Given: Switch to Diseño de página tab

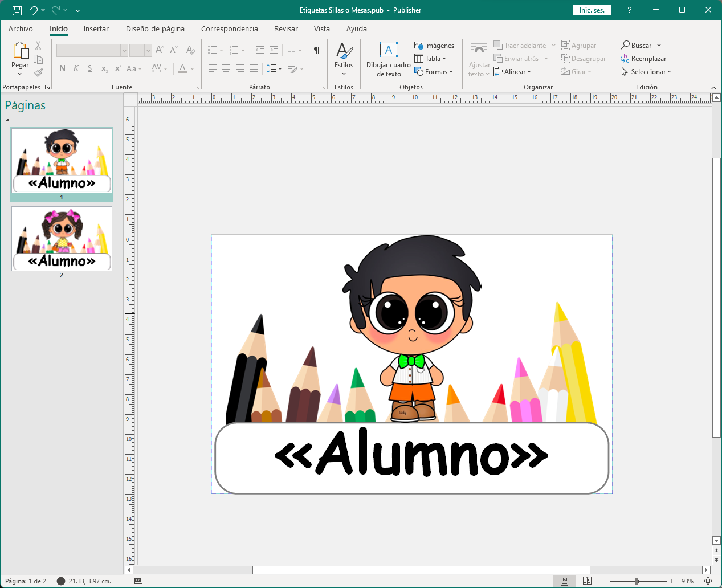Looking at the screenshot, I should (x=155, y=29).
